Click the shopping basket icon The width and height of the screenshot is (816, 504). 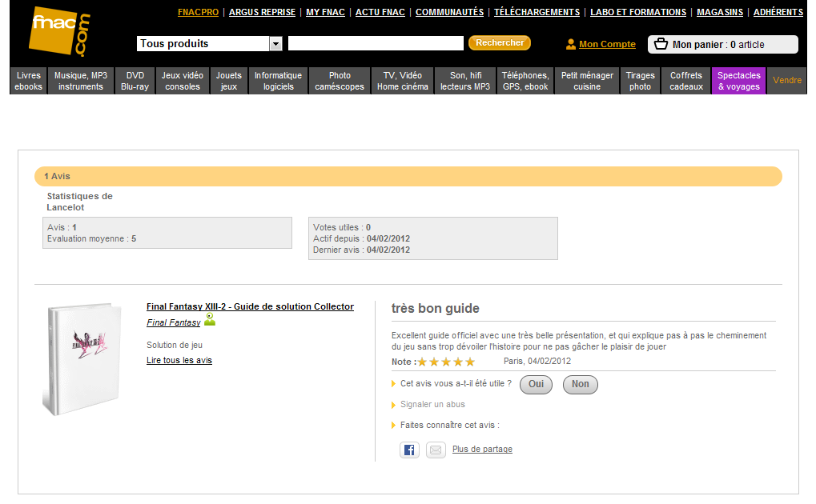point(661,44)
